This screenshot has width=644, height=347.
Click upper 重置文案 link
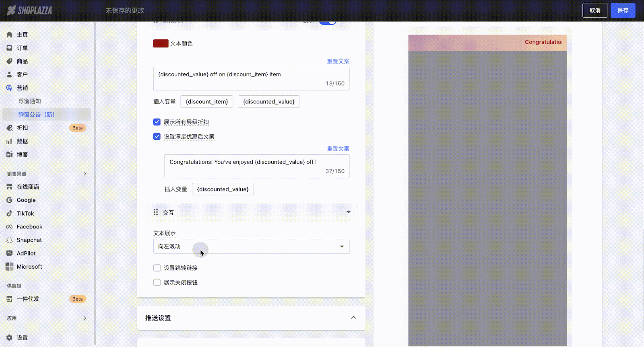click(x=338, y=61)
